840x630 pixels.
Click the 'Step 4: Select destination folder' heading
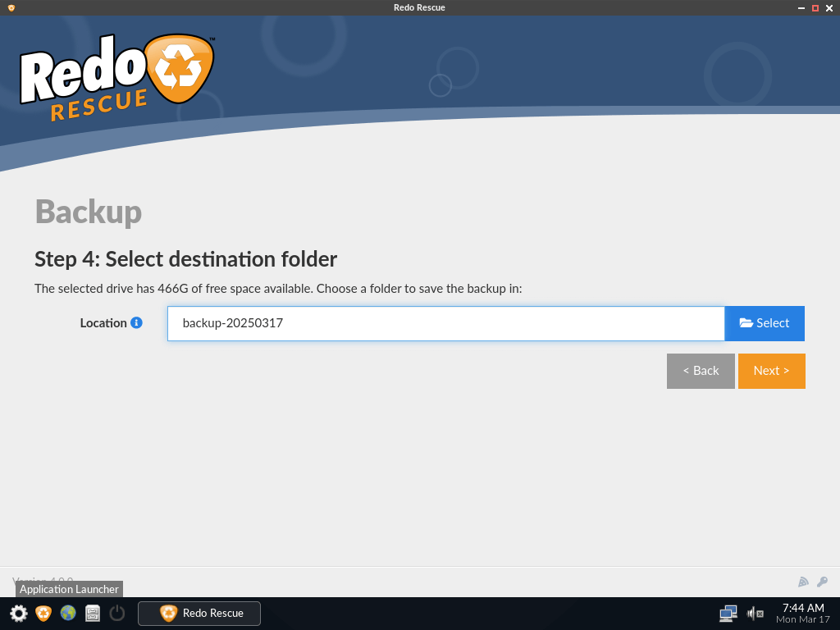[186, 259]
